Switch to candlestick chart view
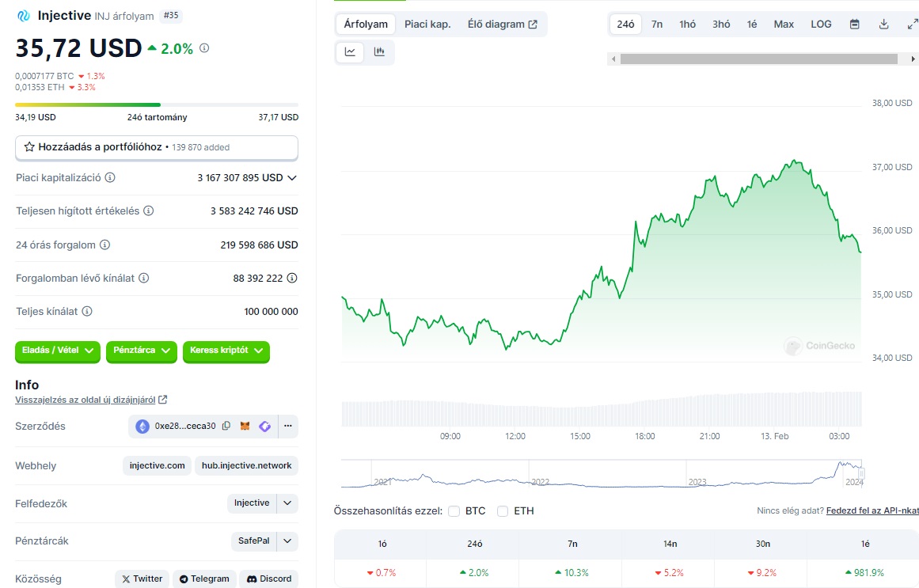The image size is (919, 588). point(379,51)
